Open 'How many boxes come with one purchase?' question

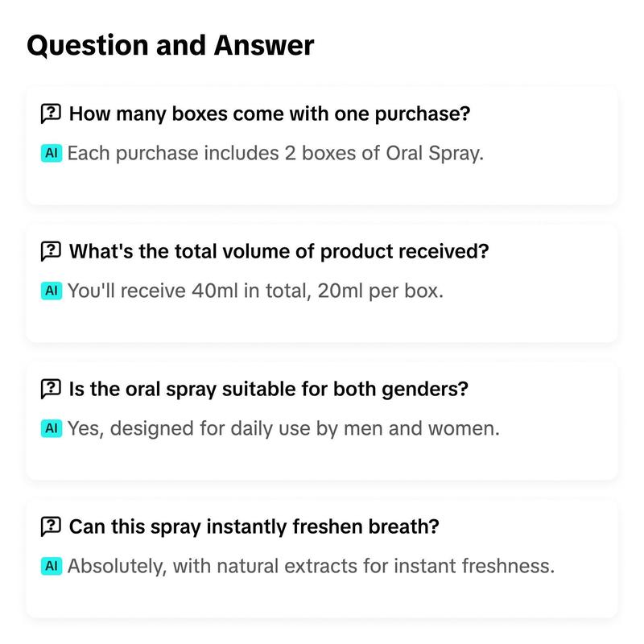click(270, 114)
